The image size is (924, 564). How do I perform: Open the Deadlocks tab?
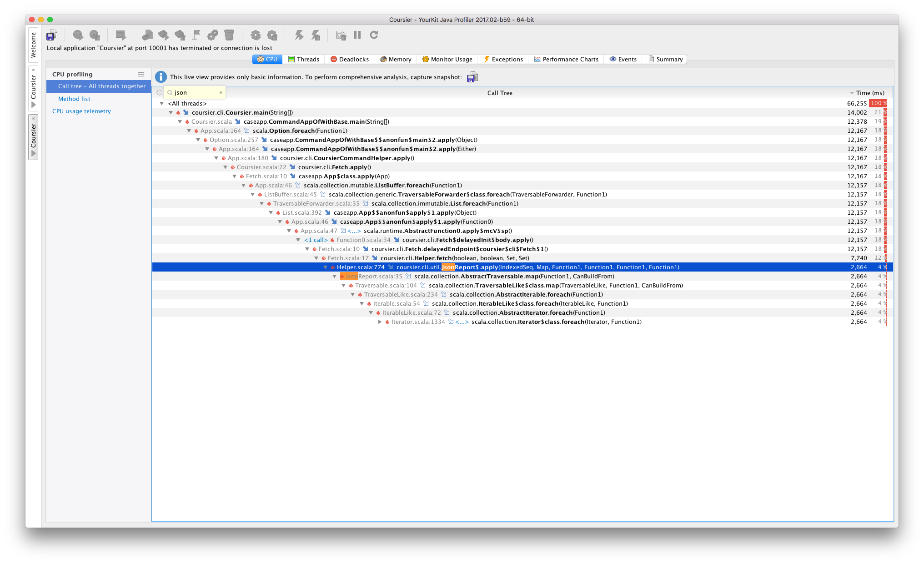349,59
